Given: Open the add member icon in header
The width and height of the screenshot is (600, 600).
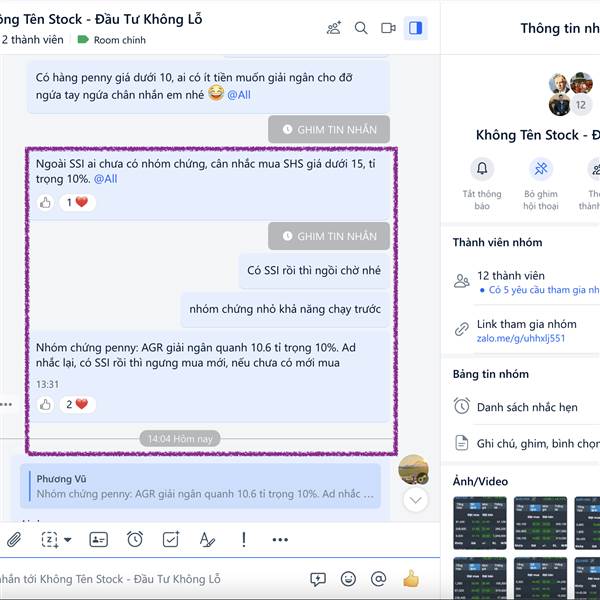Looking at the screenshot, I should tap(334, 28).
